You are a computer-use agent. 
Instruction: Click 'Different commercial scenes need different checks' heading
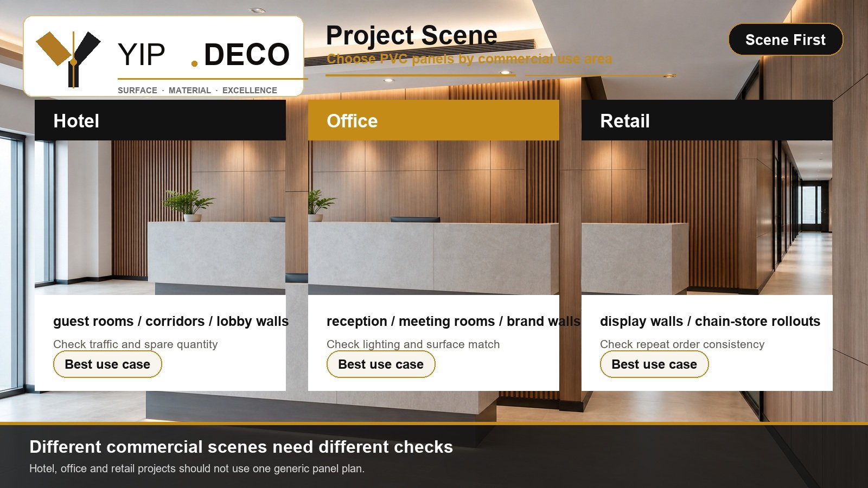[x=241, y=447]
